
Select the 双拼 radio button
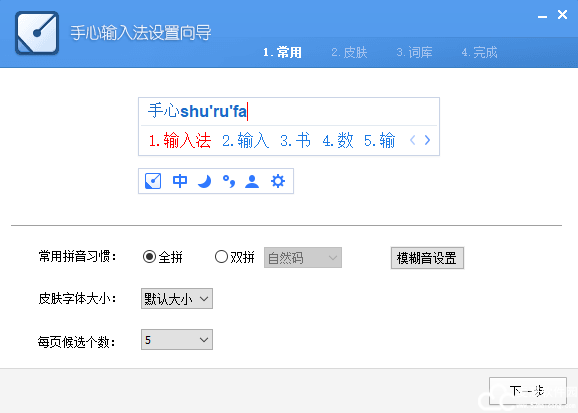click(x=221, y=257)
